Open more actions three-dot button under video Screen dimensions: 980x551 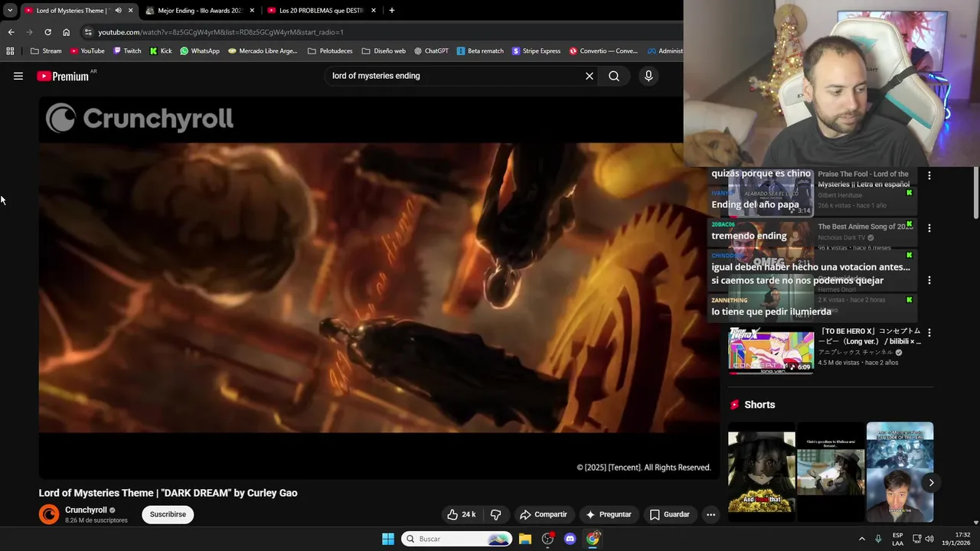(x=710, y=514)
